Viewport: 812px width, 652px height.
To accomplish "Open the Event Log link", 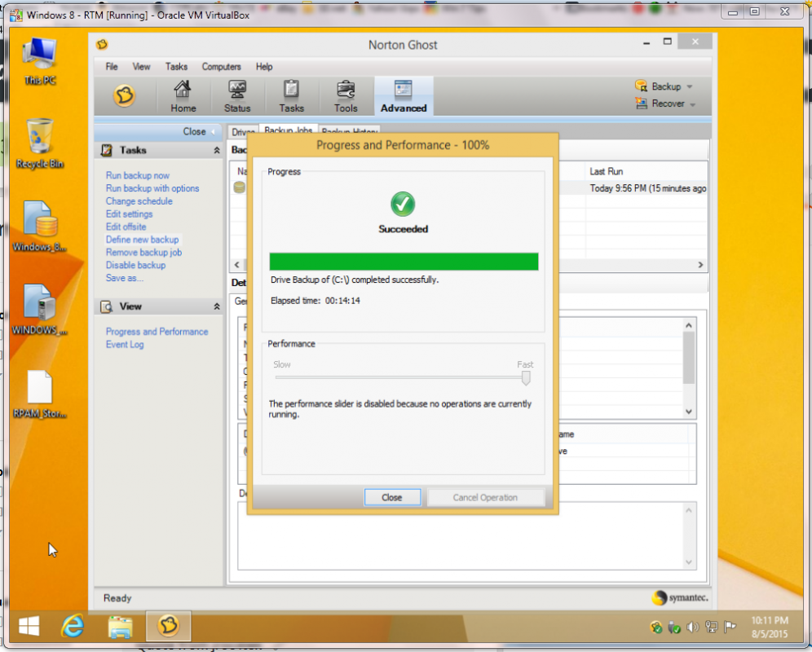I will click(125, 345).
